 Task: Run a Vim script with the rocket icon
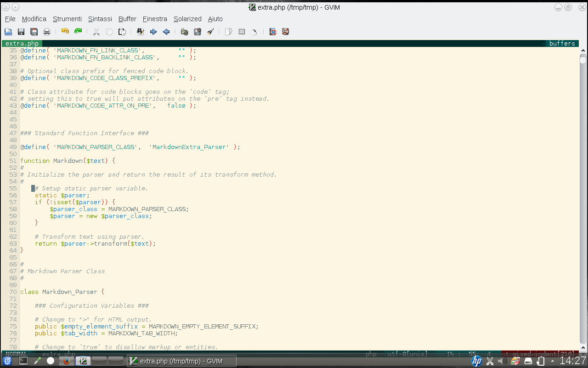(210, 32)
